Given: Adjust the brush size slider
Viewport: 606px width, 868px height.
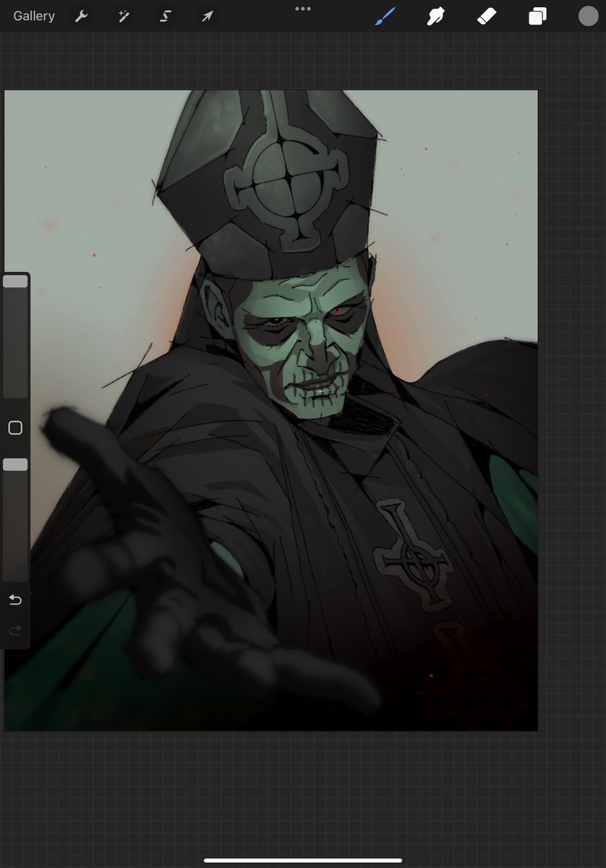Looking at the screenshot, I should [15, 333].
